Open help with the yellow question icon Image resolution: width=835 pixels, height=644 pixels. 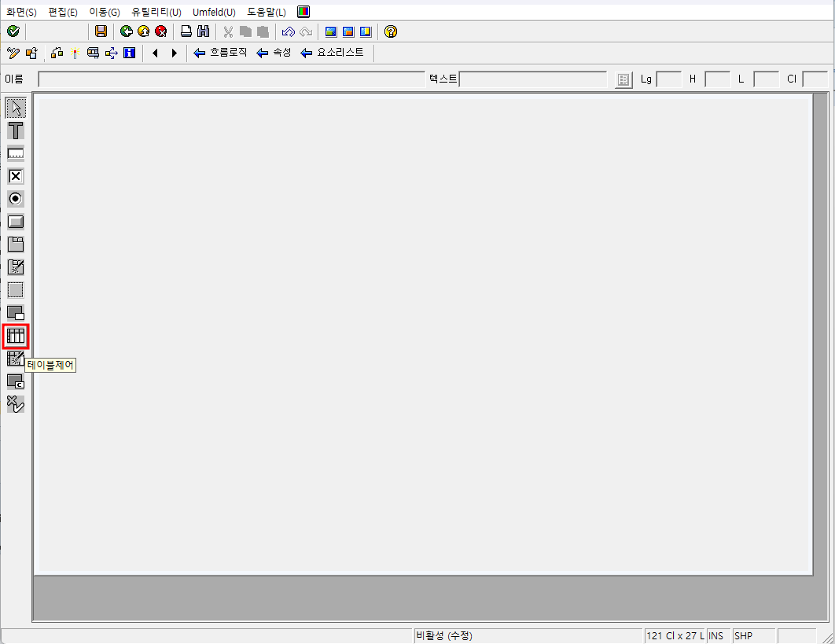tap(390, 31)
